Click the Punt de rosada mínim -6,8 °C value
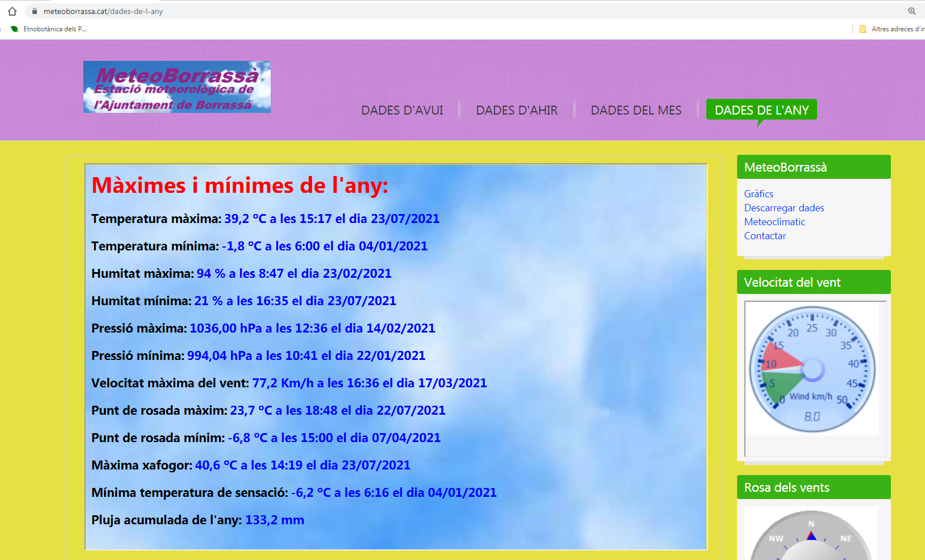This screenshot has height=560, width=925. 334,438
